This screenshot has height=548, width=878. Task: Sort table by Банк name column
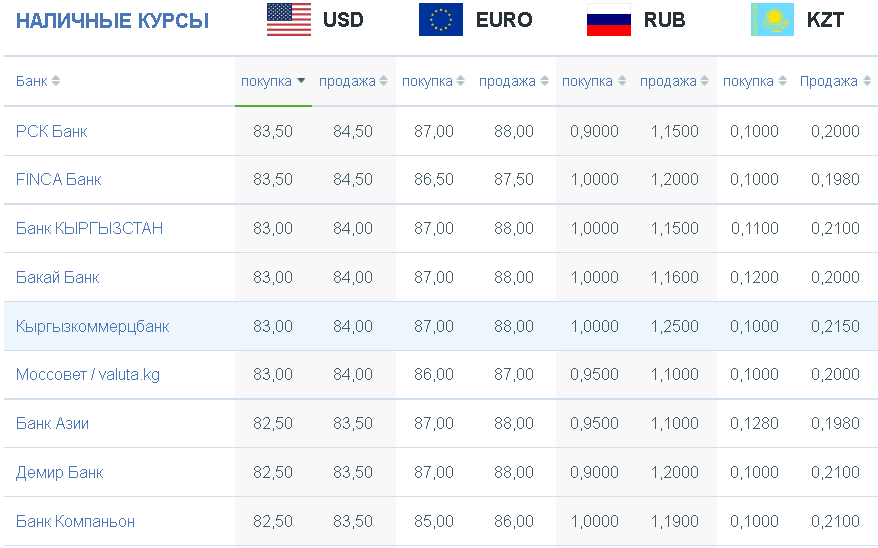[x=38, y=81]
